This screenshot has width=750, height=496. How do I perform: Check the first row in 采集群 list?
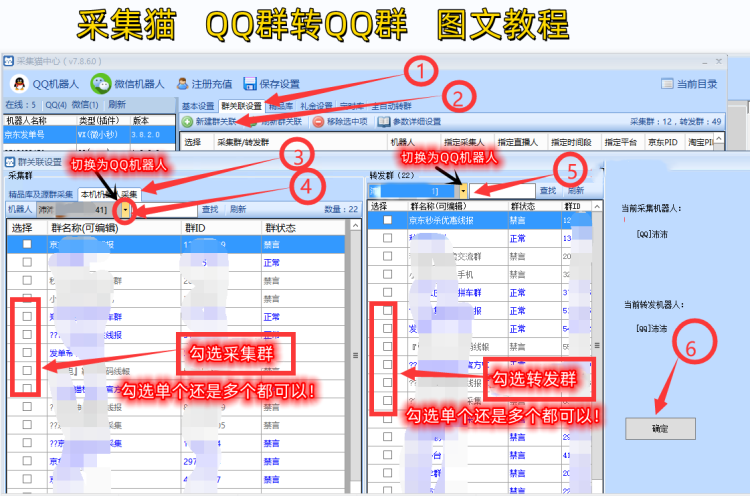(27, 244)
